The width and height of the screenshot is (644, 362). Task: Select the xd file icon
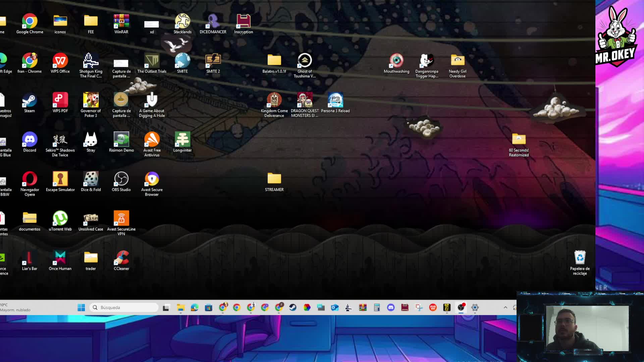click(x=152, y=24)
